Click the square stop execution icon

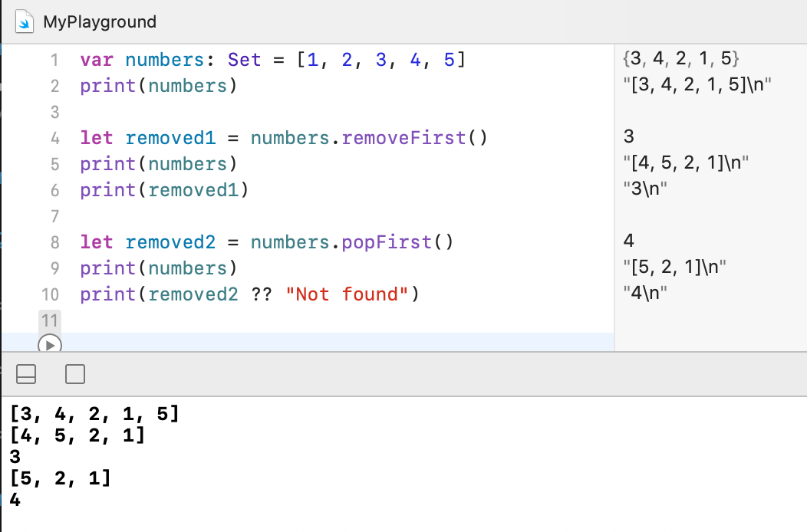75,374
